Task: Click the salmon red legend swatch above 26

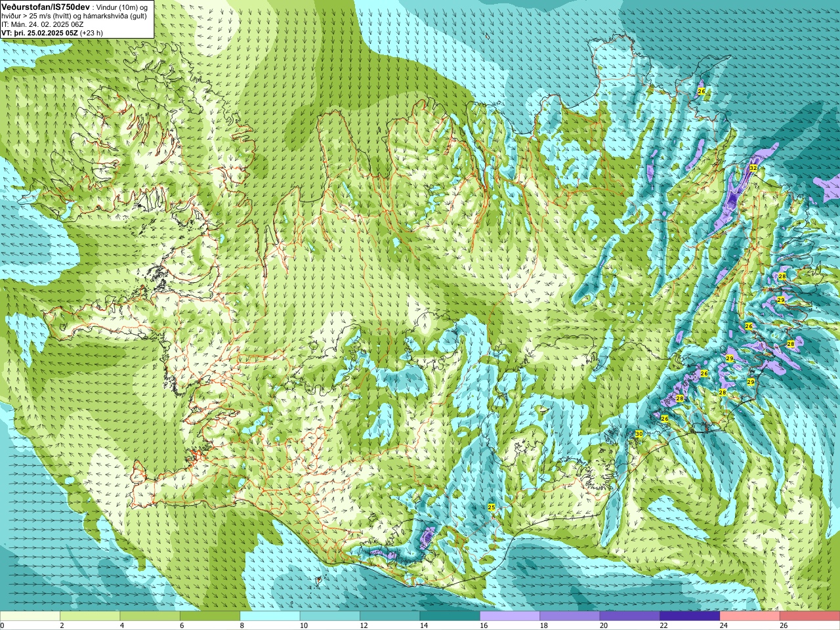Action: coord(810,616)
